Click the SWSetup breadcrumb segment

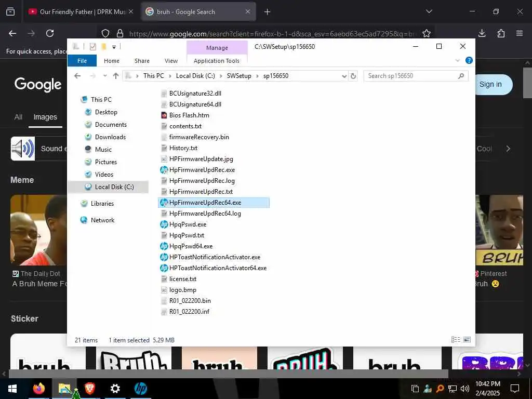click(239, 76)
